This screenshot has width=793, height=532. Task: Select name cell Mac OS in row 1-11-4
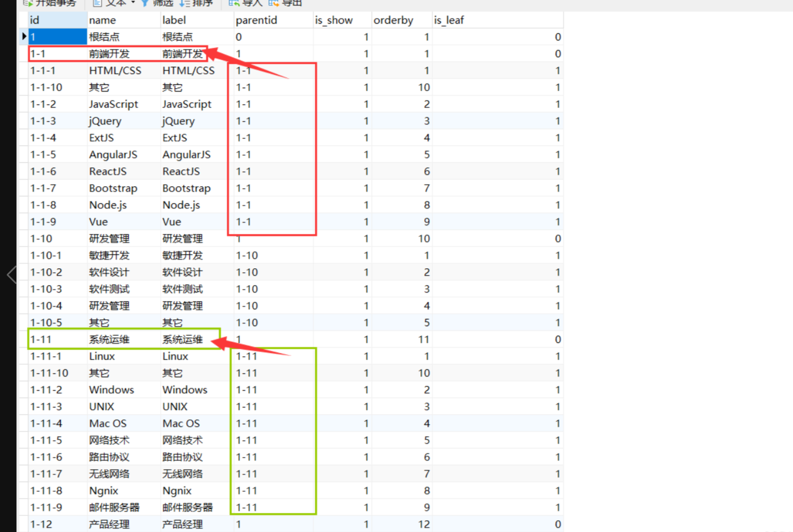123,424
